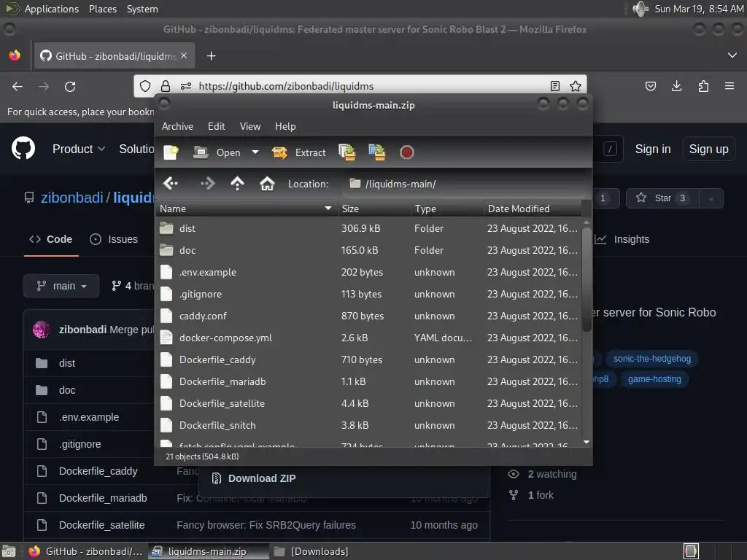Expand the list all tabs chevron
Image resolution: width=747 pixels, height=560 pixels.
(x=732, y=55)
